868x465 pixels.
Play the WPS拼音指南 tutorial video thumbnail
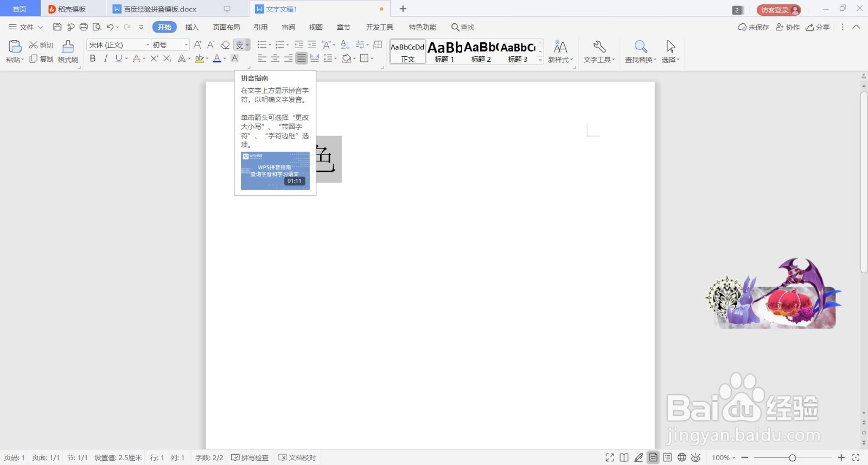point(275,171)
